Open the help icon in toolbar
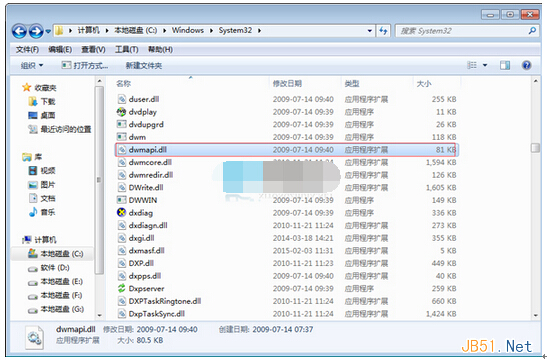This screenshot has width=547, height=361. tap(526, 65)
